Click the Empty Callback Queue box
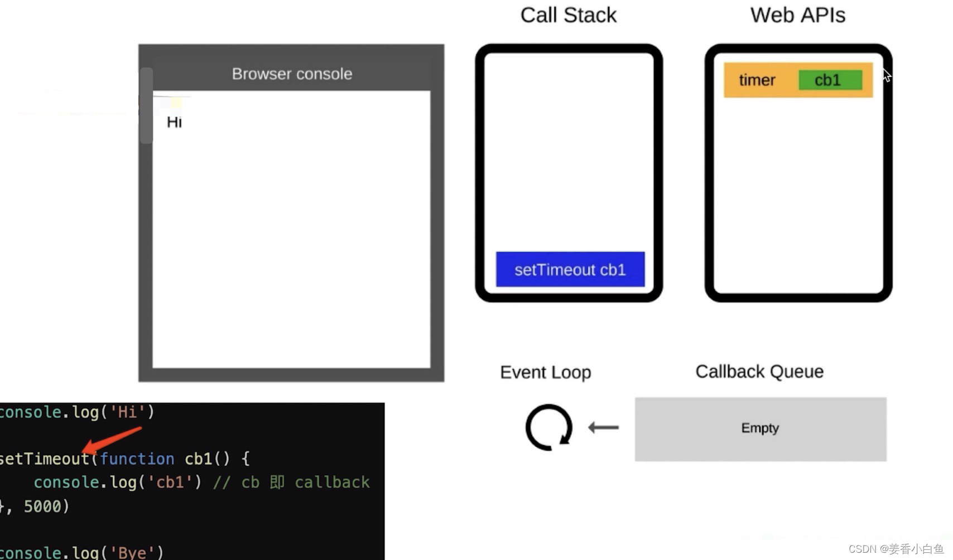Screen dimensions: 953x560 click(761, 429)
